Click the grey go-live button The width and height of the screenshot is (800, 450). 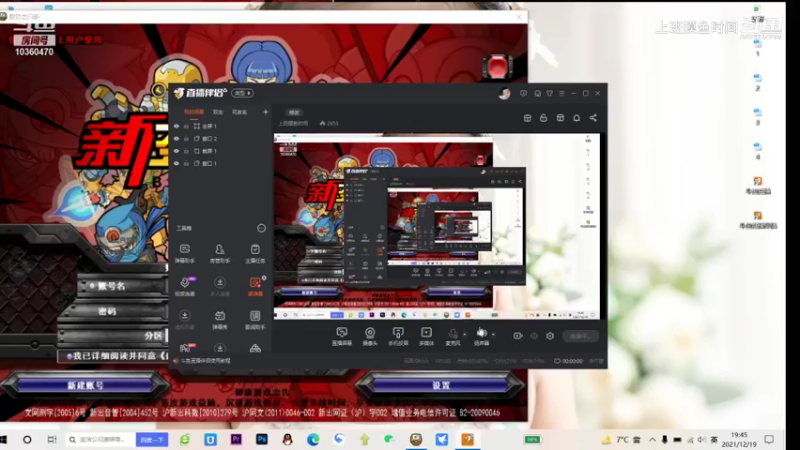tap(581, 336)
